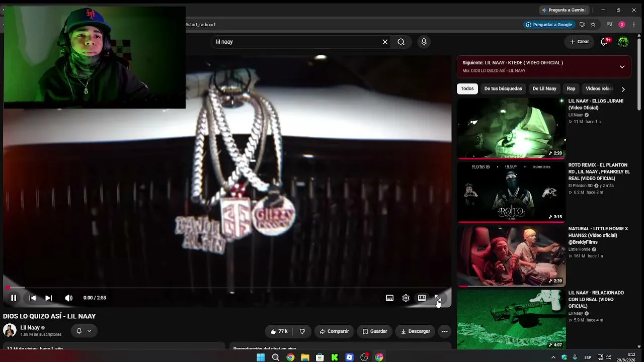Open the green K app on taskbar
The width and height of the screenshot is (644, 362).
(x=335, y=357)
